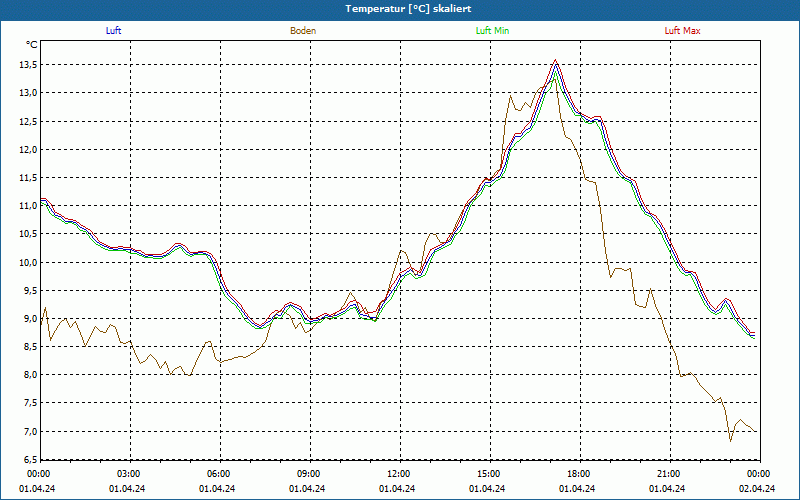Viewport: 800px width, 500px height.
Task: Click the 13,5 y-axis value
Action: [x=28, y=65]
